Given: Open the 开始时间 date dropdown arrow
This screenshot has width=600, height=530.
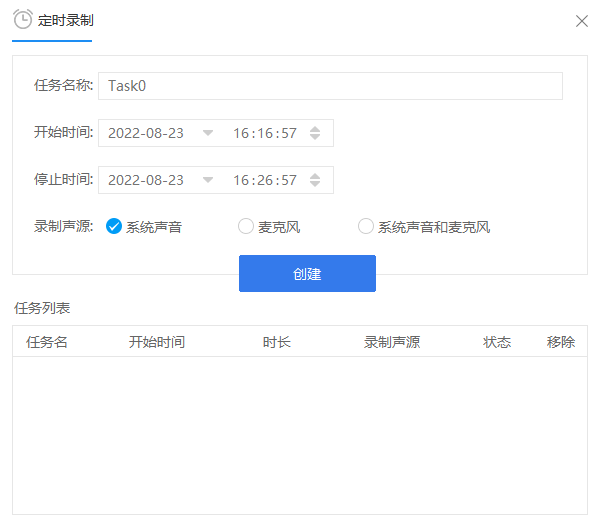Looking at the screenshot, I should pyautogui.click(x=208, y=133).
